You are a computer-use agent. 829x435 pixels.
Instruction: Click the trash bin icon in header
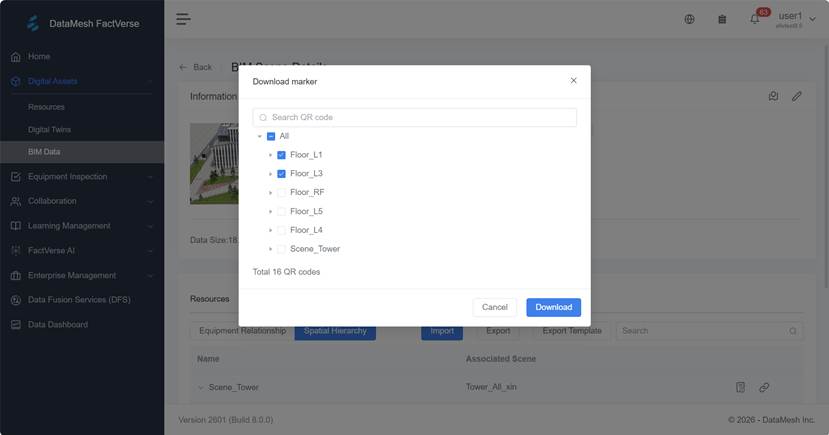click(x=722, y=19)
